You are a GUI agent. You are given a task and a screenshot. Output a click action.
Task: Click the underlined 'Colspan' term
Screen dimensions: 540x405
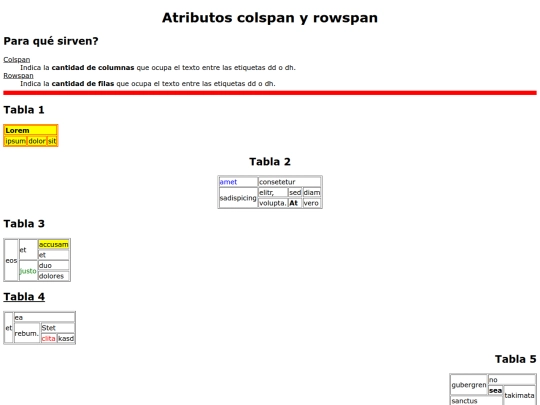click(17, 60)
